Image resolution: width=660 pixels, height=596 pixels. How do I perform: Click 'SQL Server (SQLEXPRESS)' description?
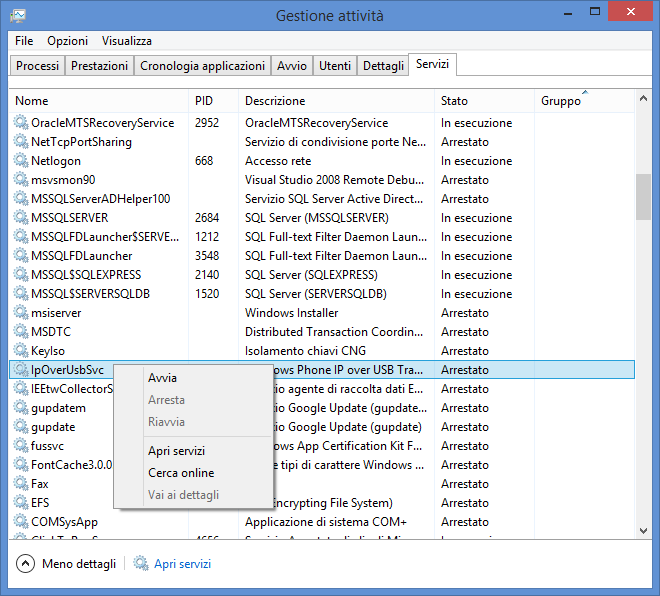point(311,274)
